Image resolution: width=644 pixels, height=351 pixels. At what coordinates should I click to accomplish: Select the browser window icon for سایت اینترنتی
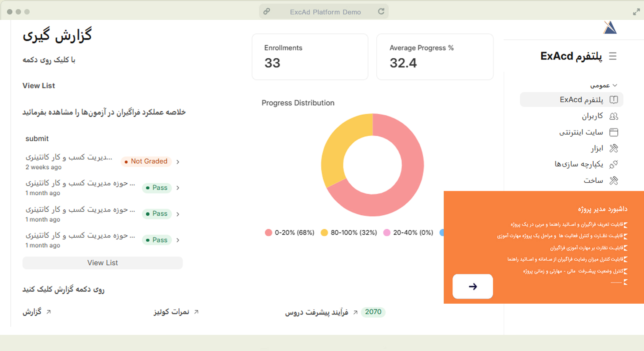click(614, 132)
